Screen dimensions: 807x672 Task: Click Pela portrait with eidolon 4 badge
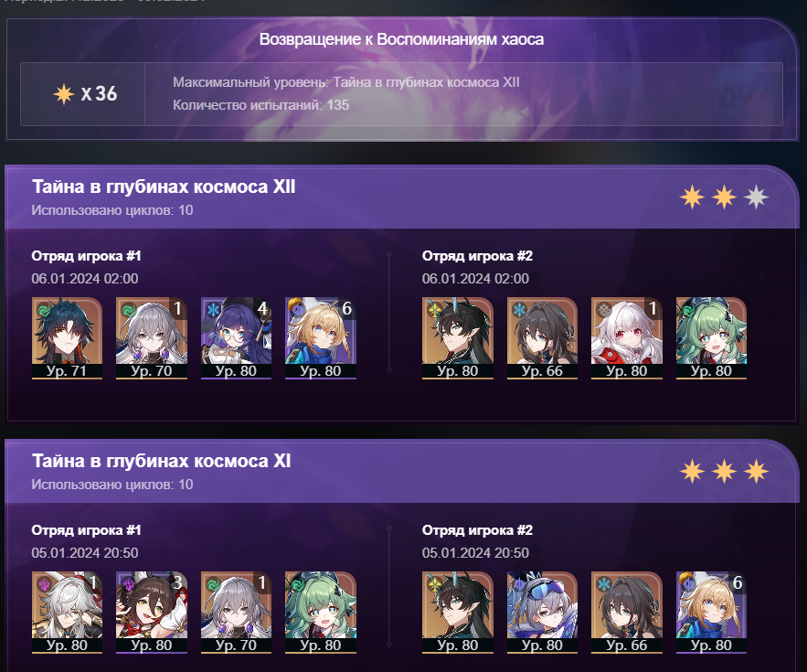(236, 337)
